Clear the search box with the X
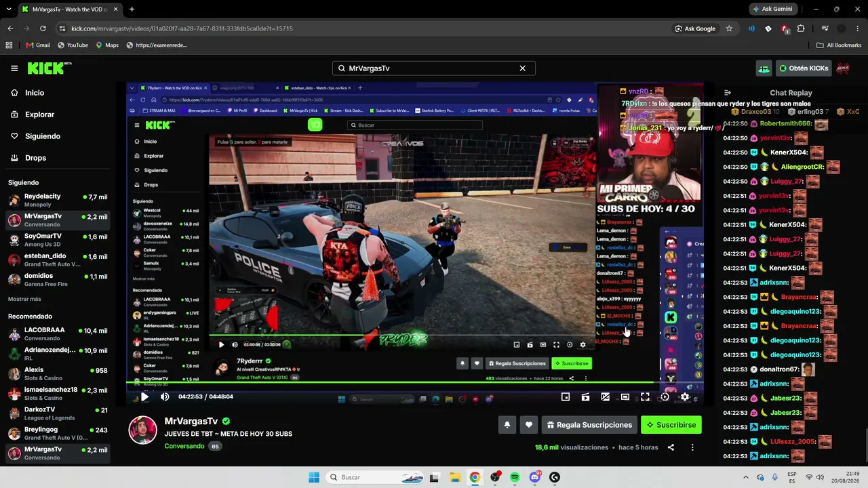Viewport: 868px width, 488px height. tap(522, 68)
